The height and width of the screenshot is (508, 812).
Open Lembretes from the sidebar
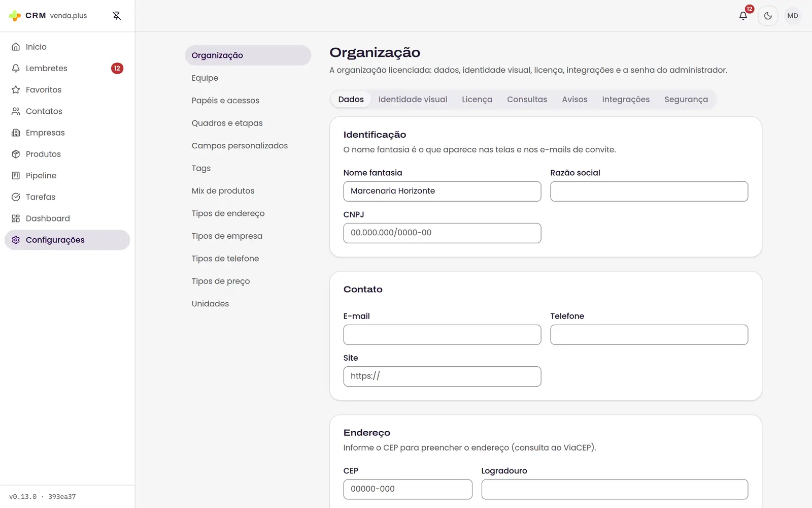(x=67, y=68)
